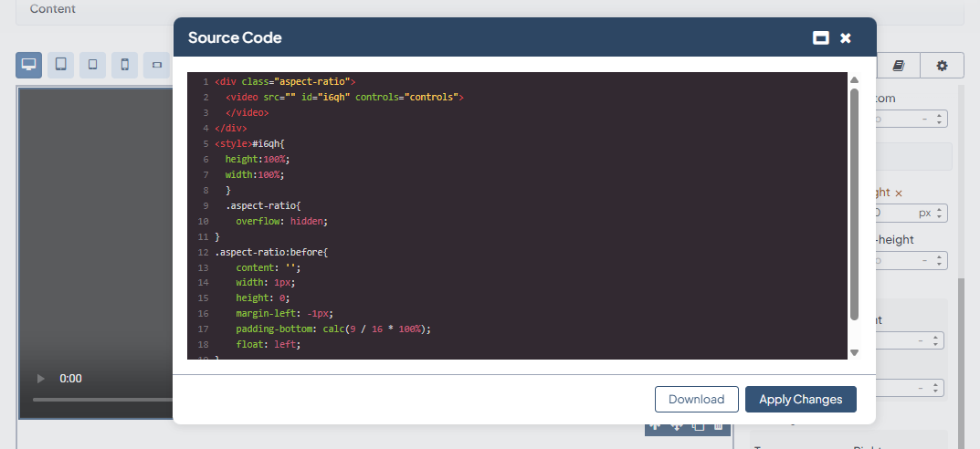980x449 pixels.
Task: Click the 0:00 video time label
Action: click(70, 379)
